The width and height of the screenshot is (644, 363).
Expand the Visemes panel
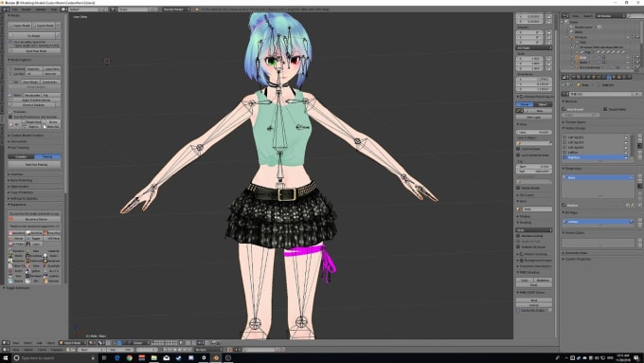[x=16, y=174]
